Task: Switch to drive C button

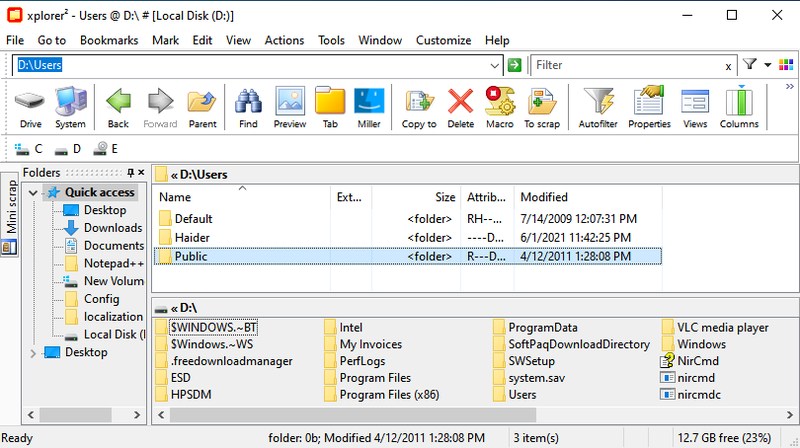Action: click(28, 148)
